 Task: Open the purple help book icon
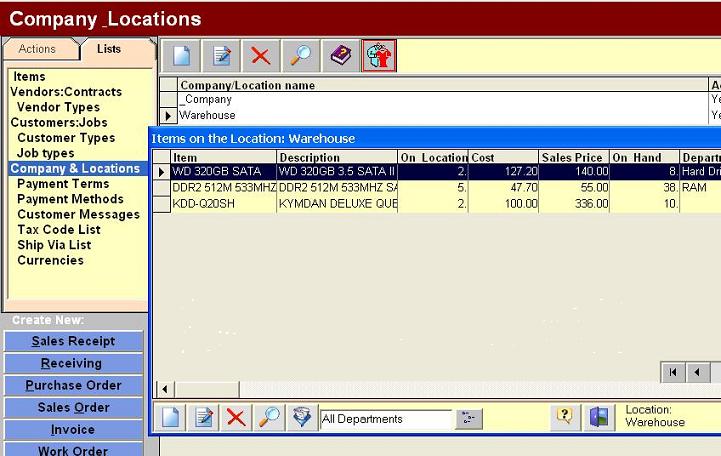[341, 56]
